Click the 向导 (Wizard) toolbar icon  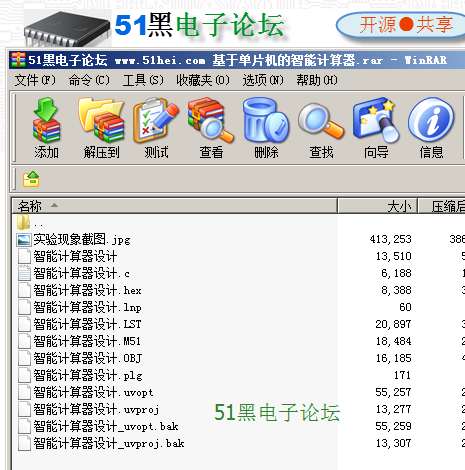coord(376,120)
